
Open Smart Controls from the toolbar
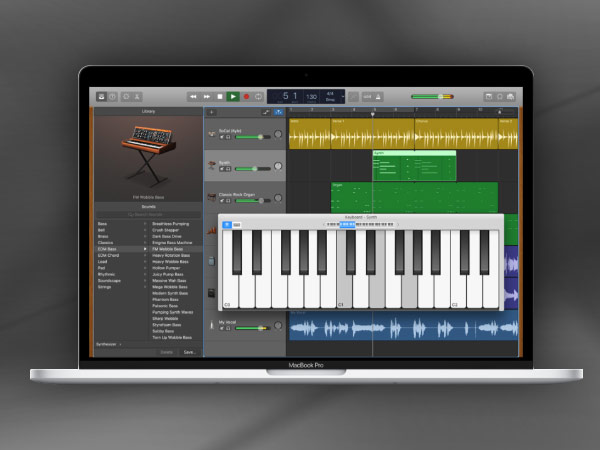[x=126, y=97]
